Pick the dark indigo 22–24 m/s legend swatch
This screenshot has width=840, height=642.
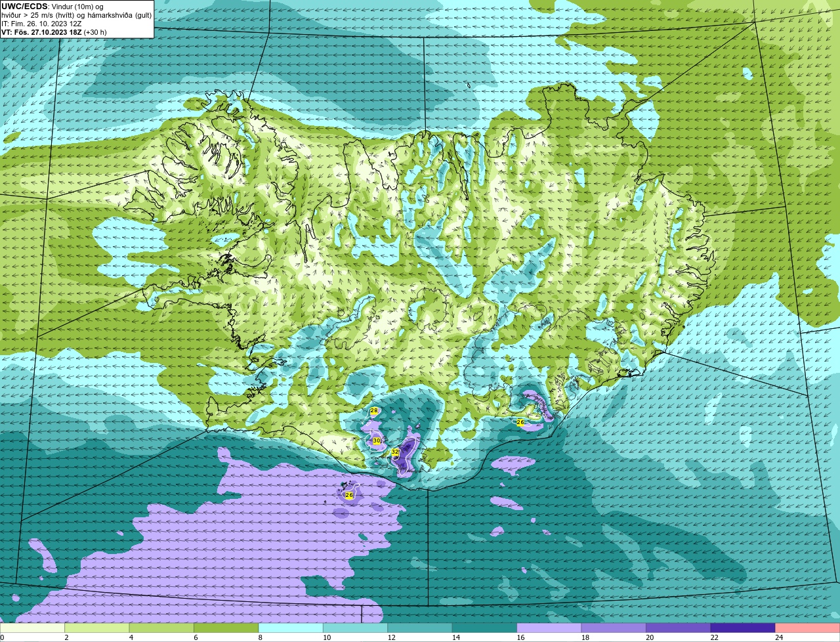(743, 628)
